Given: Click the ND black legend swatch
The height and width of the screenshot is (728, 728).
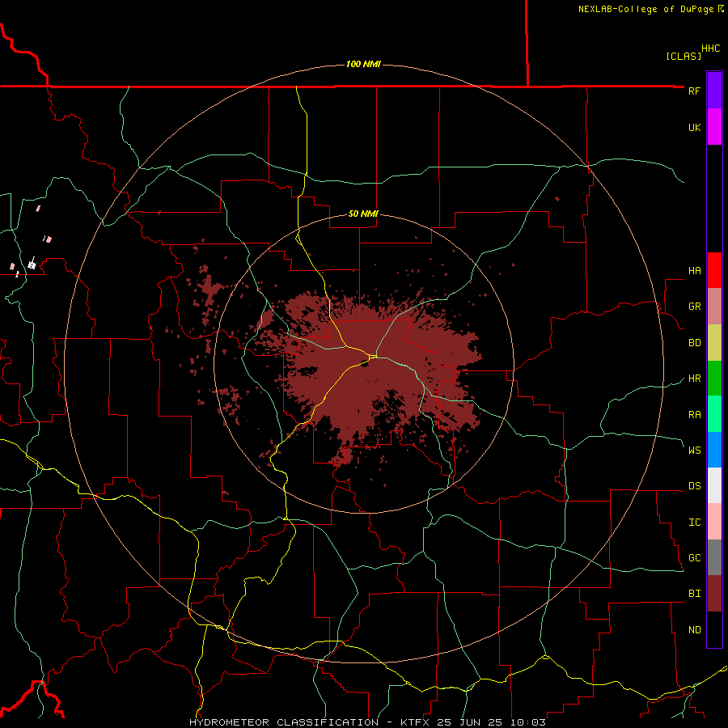Looking at the screenshot, I should click(x=714, y=629).
